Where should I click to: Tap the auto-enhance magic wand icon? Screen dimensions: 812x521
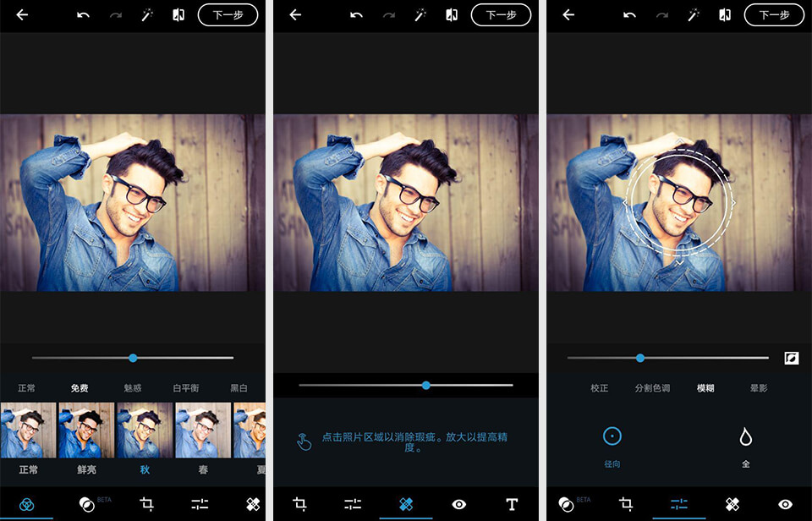pos(146,14)
